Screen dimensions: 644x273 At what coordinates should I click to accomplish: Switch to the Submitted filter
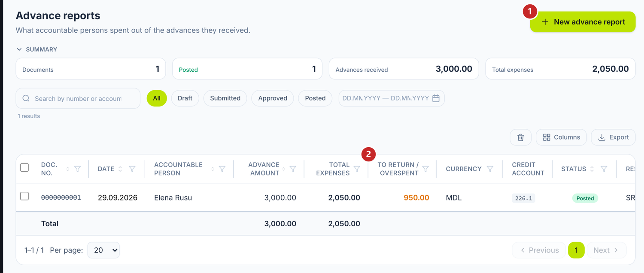(225, 98)
